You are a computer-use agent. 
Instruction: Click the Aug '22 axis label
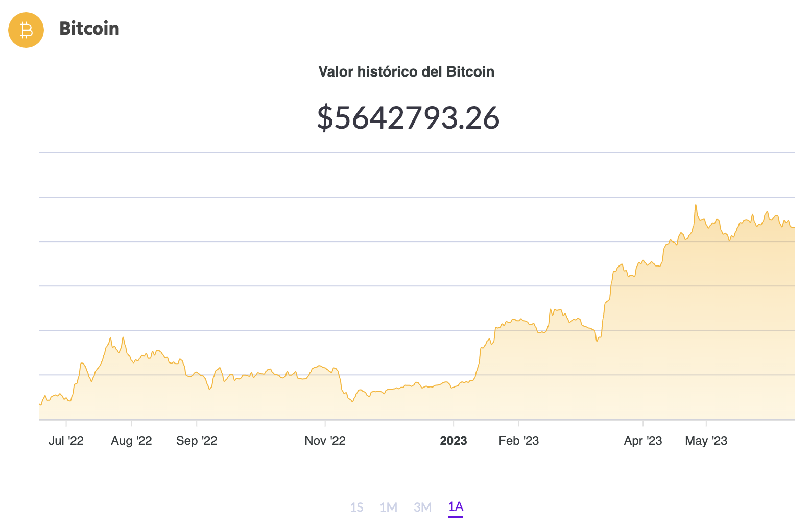[131, 441]
